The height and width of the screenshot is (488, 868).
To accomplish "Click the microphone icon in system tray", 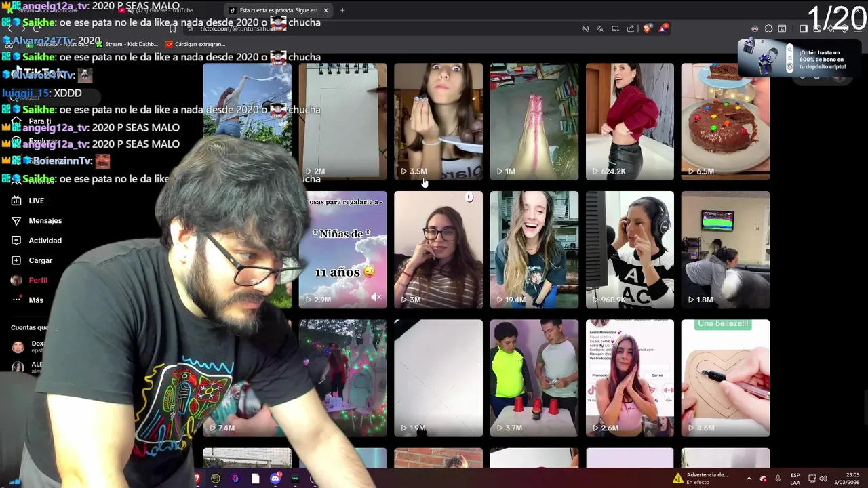I will click(x=778, y=479).
